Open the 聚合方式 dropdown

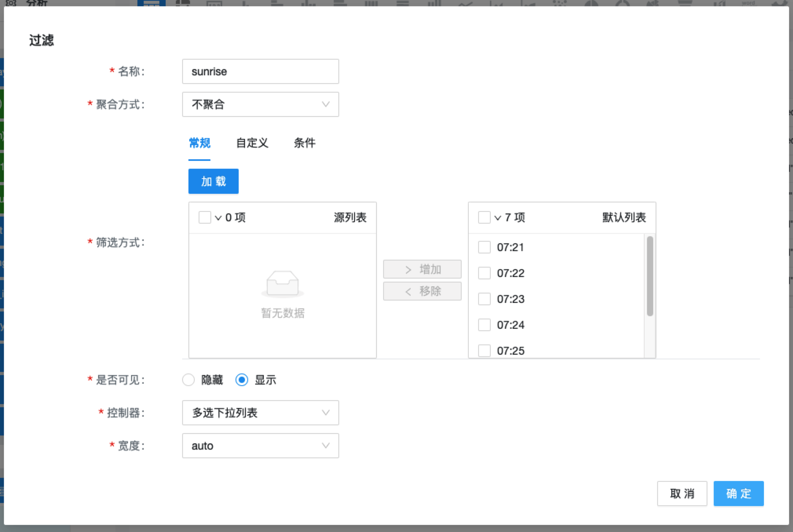click(x=260, y=104)
